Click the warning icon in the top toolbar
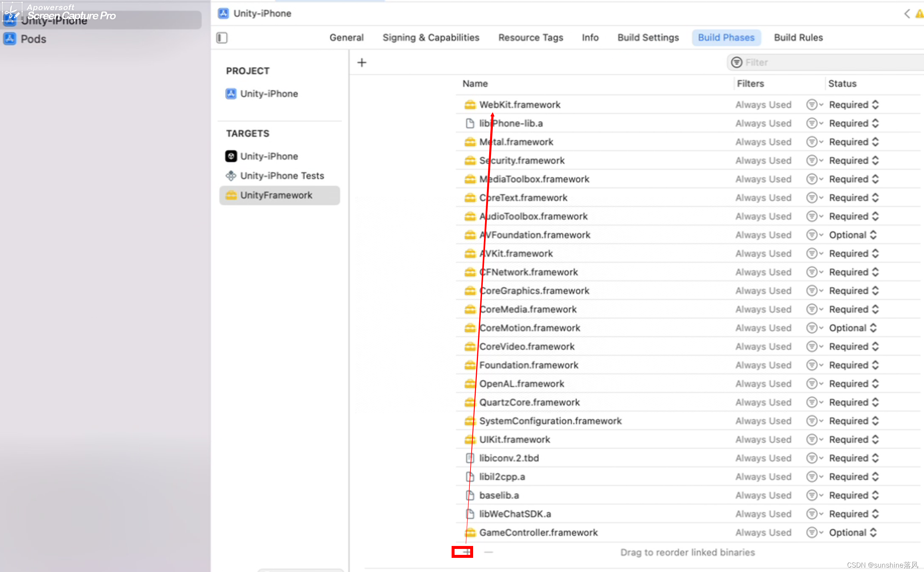The width and height of the screenshot is (924, 572). (x=919, y=14)
